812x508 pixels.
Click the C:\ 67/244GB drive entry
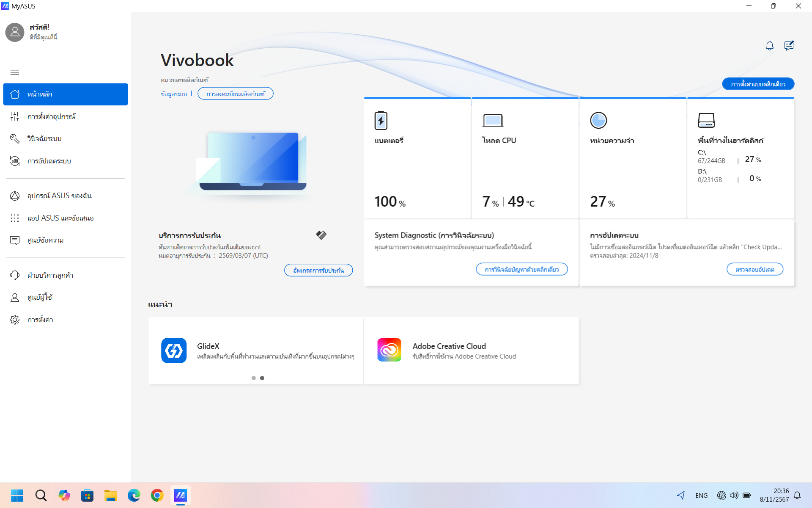[730, 157]
